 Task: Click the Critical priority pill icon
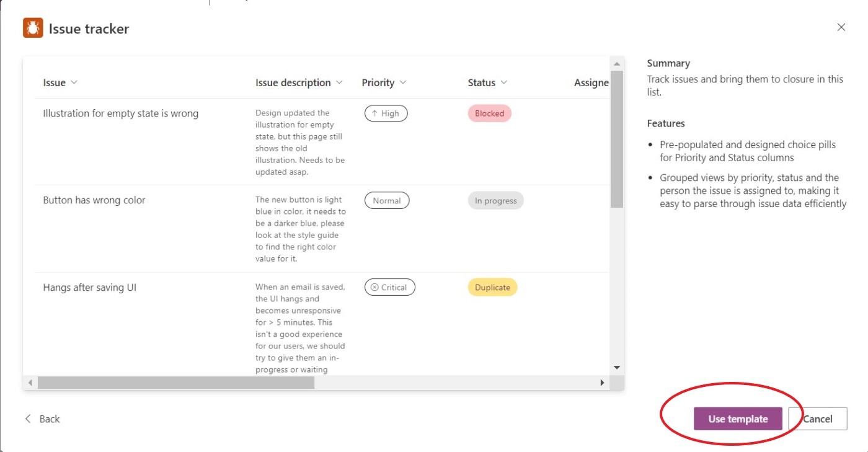[374, 287]
